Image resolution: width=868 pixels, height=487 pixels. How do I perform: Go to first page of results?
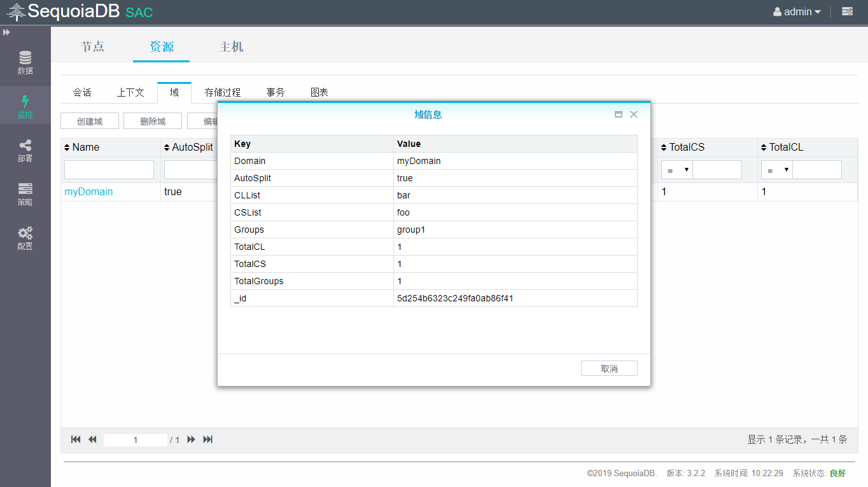pos(76,439)
